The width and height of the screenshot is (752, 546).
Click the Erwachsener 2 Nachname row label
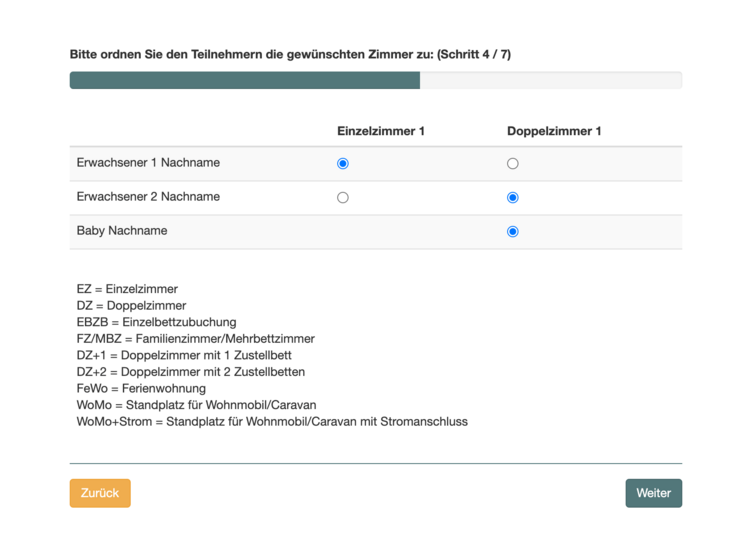pyautogui.click(x=148, y=197)
